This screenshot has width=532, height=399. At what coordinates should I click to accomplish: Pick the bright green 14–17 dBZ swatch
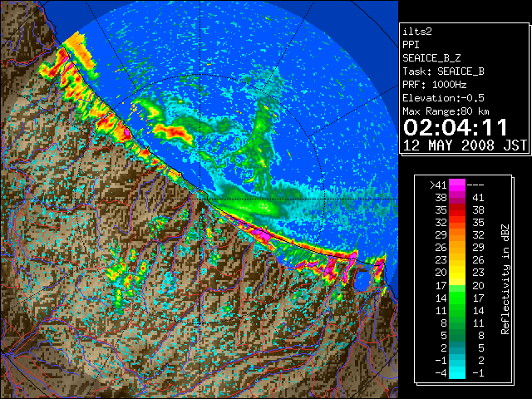point(457,298)
